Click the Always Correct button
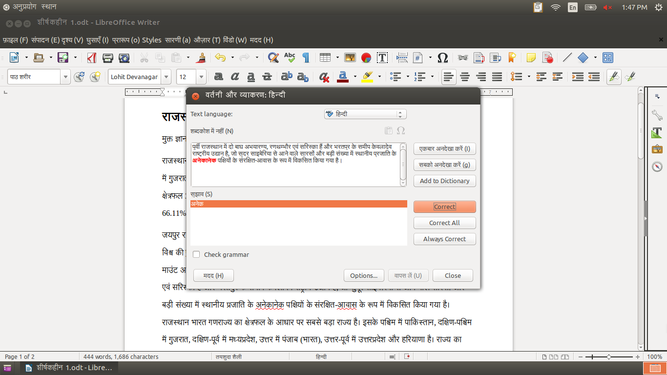Image resolution: width=667 pixels, height=375 pixels. click(445, 239)
